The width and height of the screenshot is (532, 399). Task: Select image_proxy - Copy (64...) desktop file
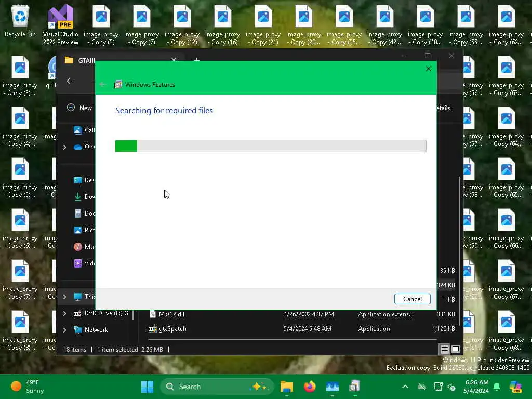click(x=507, y=127)
